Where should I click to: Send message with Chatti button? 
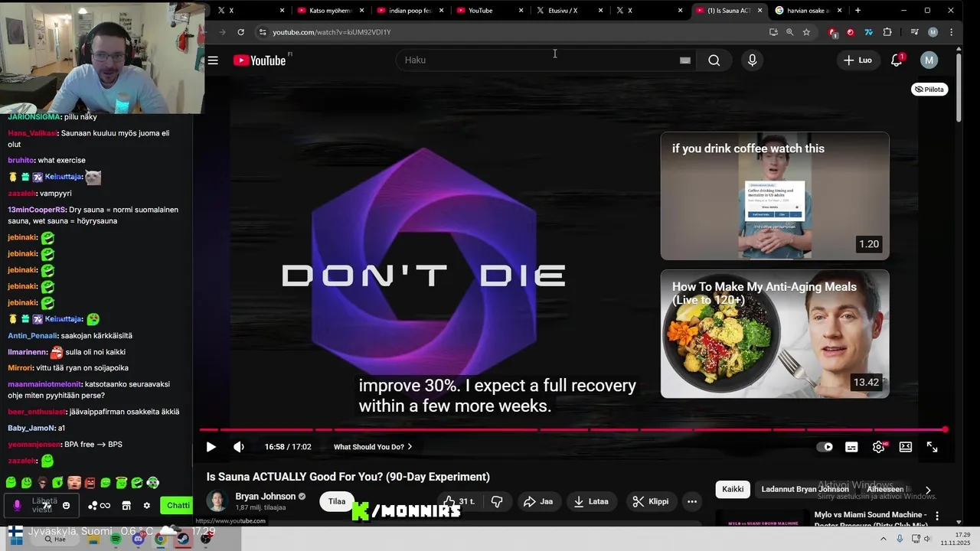177,505
